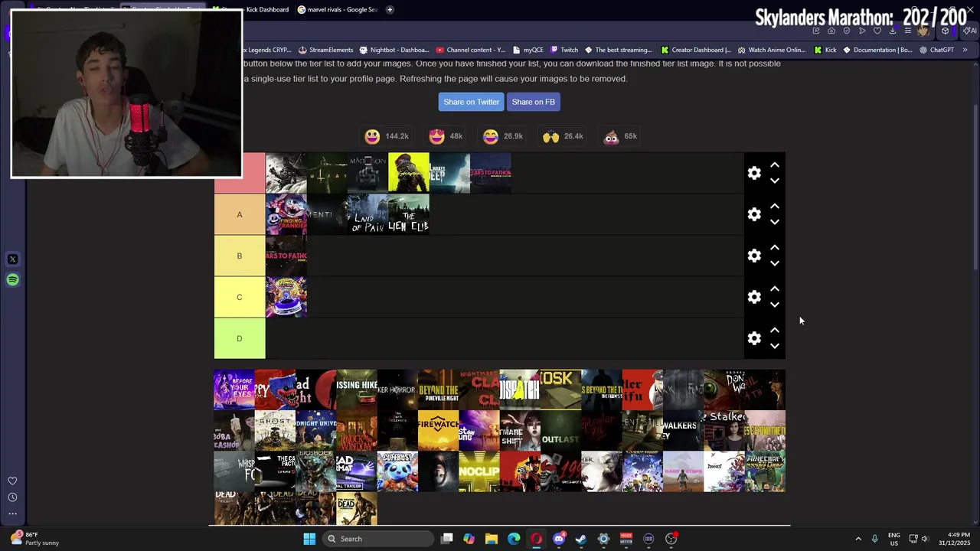Select the tier D label cell

(240, 338)
